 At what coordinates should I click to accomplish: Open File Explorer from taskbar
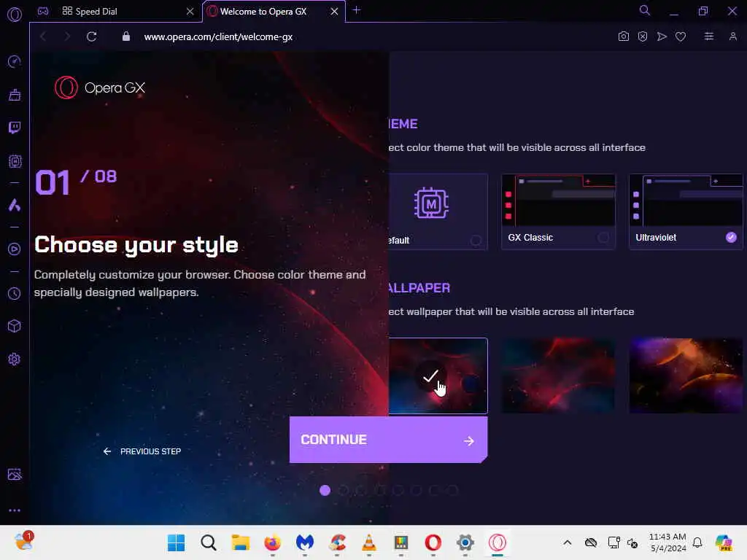pyautogui.click(x=241, y=542)
